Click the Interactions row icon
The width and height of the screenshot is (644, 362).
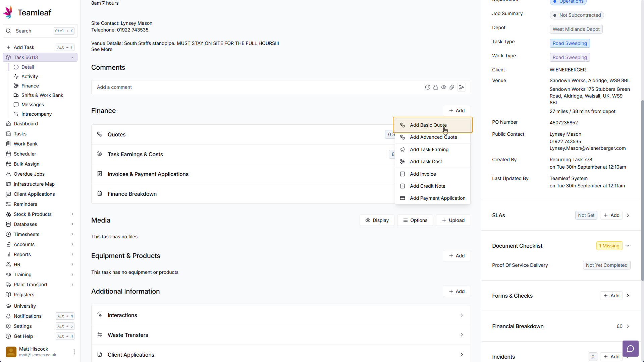[x=100, y=315]
